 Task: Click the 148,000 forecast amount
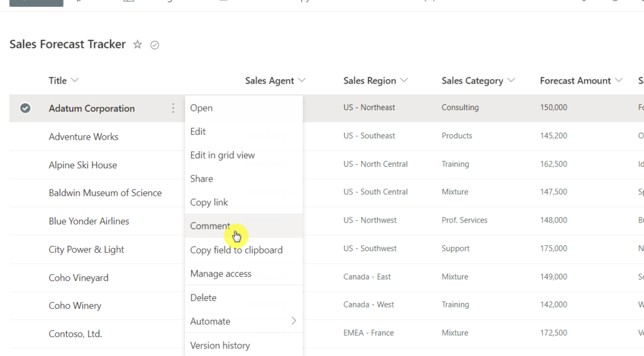553,220
